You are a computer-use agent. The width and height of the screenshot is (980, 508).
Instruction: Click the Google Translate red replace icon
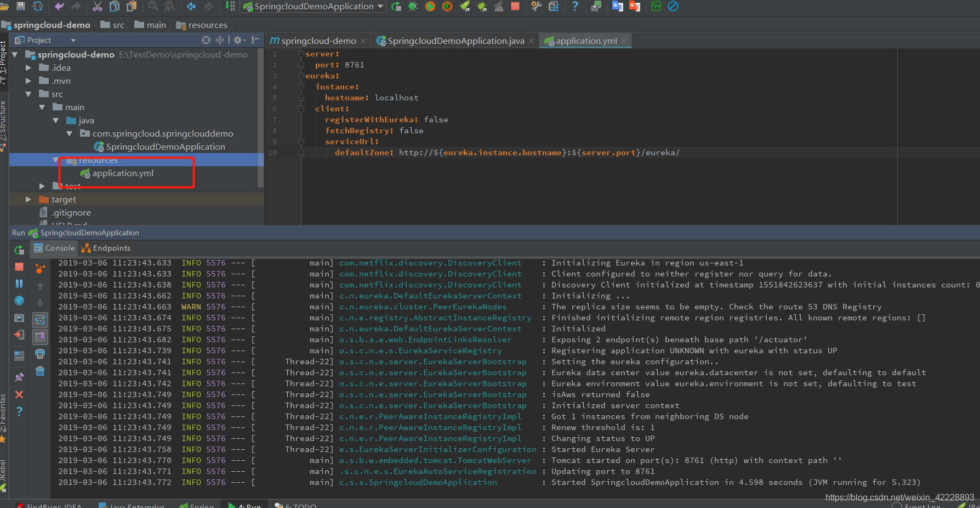tap(635, 6)
